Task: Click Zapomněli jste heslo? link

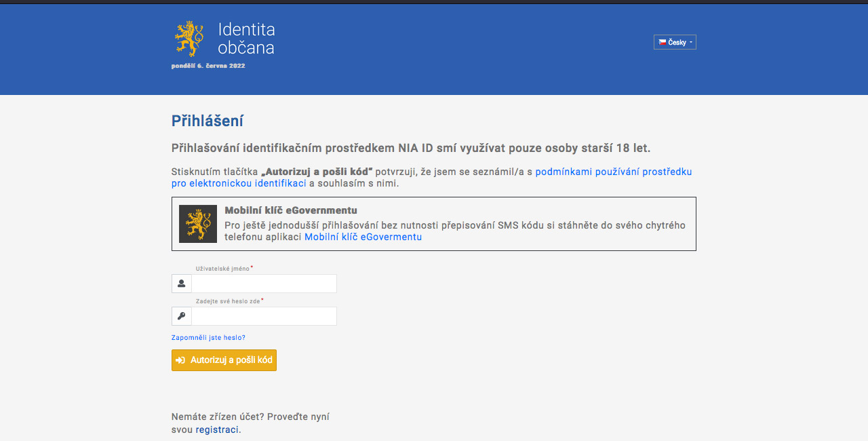Action: point(208,338)
